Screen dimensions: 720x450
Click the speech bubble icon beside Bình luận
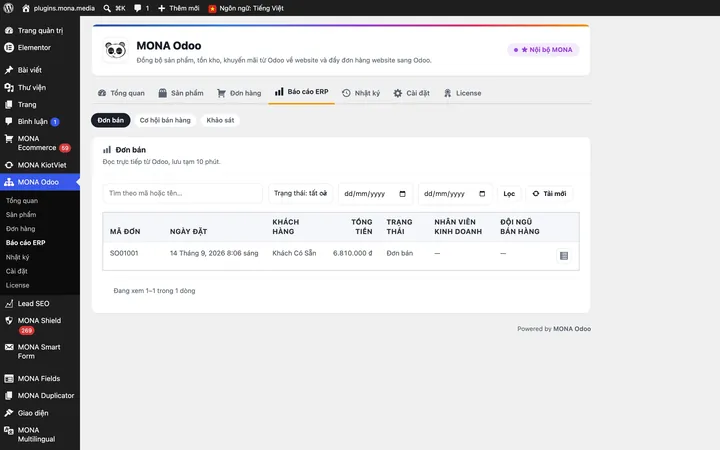pyautogui.click(x=9, y=121)
